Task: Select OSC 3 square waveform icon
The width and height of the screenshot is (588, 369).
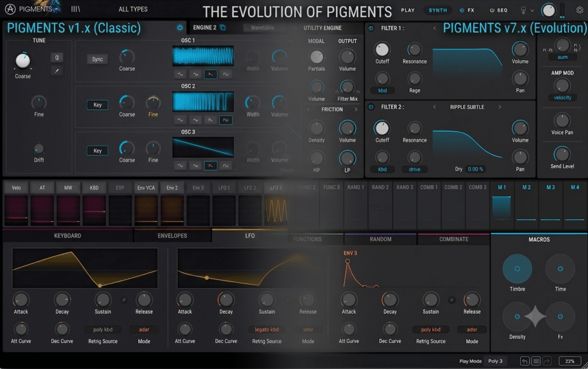Action: [x=225, y=166]
